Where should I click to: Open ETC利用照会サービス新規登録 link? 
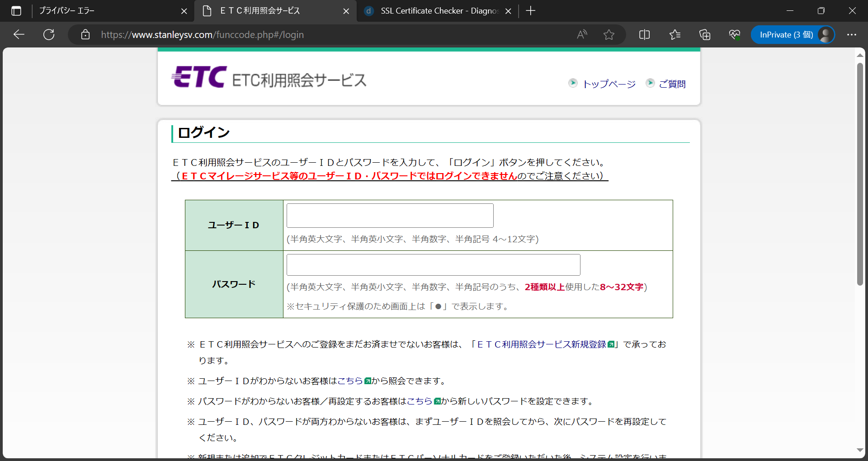tap(542, 344)
